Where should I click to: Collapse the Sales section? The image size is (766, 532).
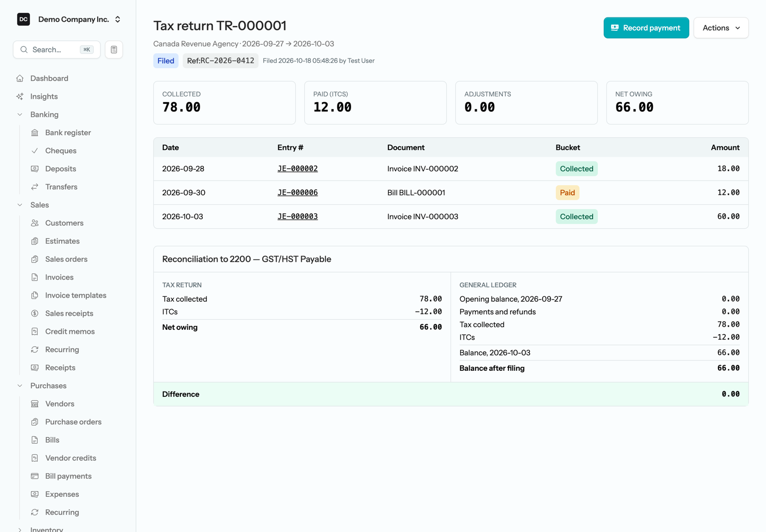click(x=20, y=205)
